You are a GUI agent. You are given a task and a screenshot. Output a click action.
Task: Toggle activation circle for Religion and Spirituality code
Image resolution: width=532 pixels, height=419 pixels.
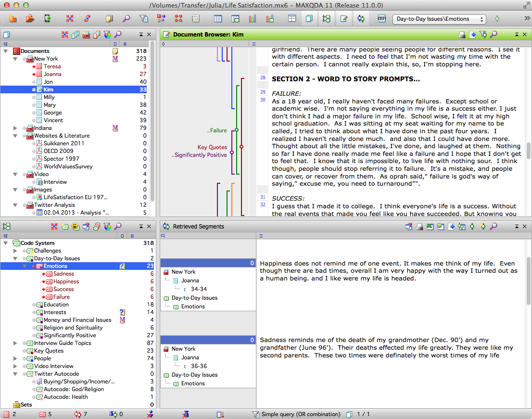(34, 328)
